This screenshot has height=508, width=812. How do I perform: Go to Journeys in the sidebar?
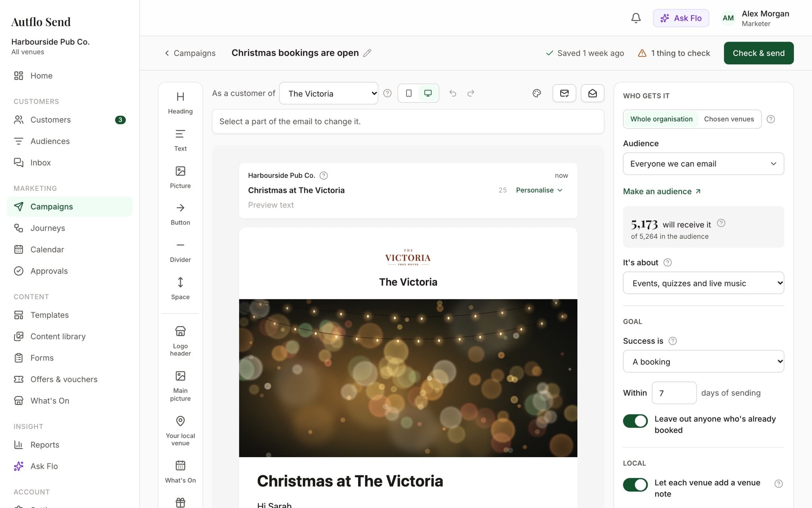pyautogui.click(x=70, y=228)
